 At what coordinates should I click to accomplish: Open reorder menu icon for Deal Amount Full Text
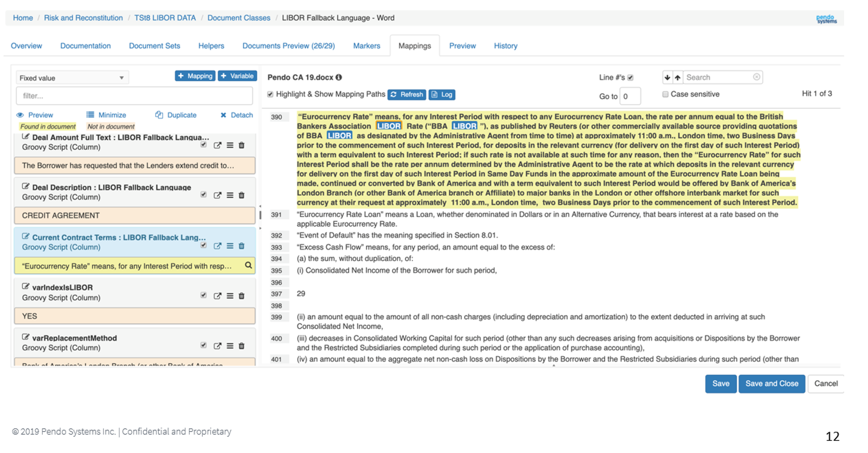click(230, 146)
